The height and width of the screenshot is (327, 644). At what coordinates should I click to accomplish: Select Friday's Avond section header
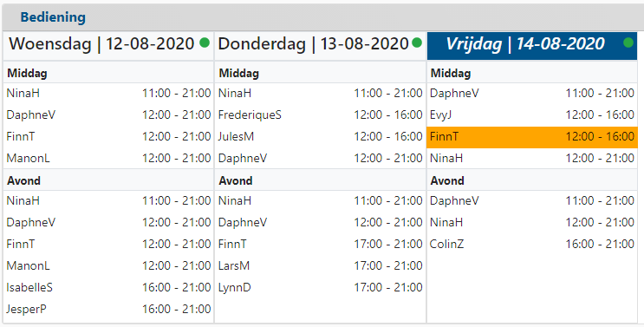(532, 180)
